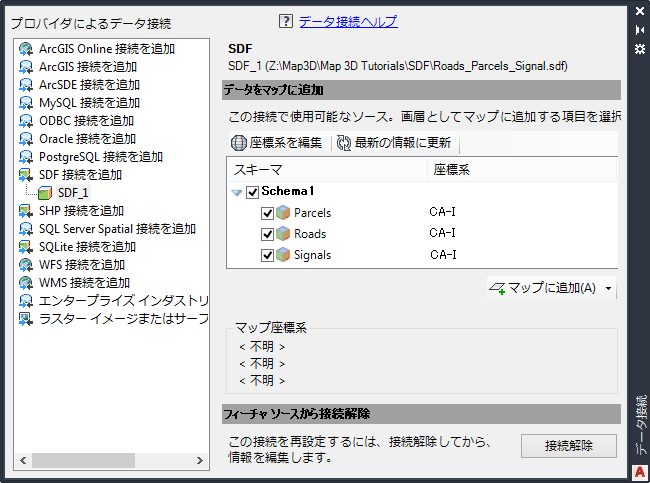
Task: Click the ArcSDE connection icon
Action: pyautogui.click(x=26, y=85)
